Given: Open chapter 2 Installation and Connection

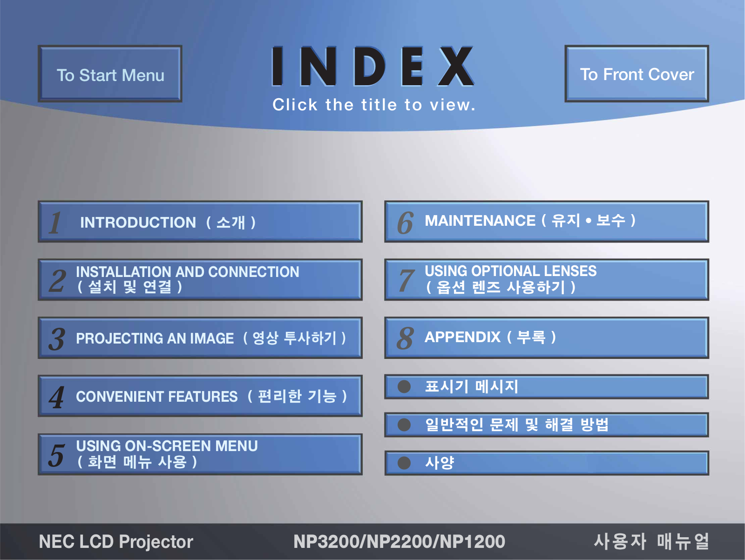Looking at the screenshot, I should [x=200, y=280].
